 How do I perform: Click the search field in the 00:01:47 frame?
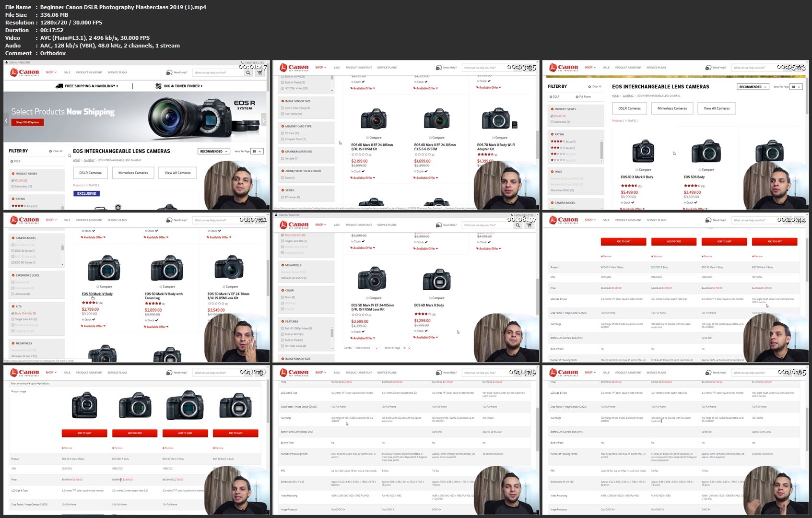tap(218, 73)
